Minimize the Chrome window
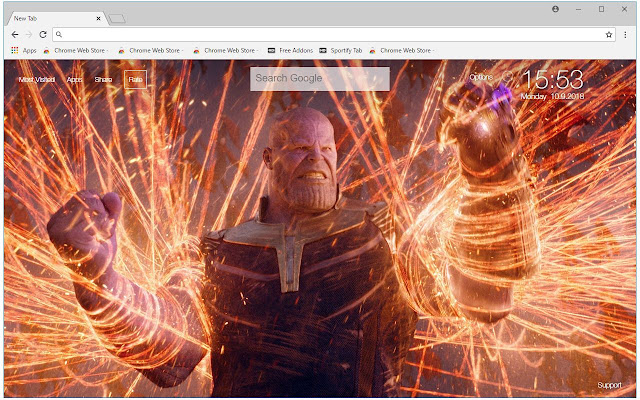 coord(578,9)
